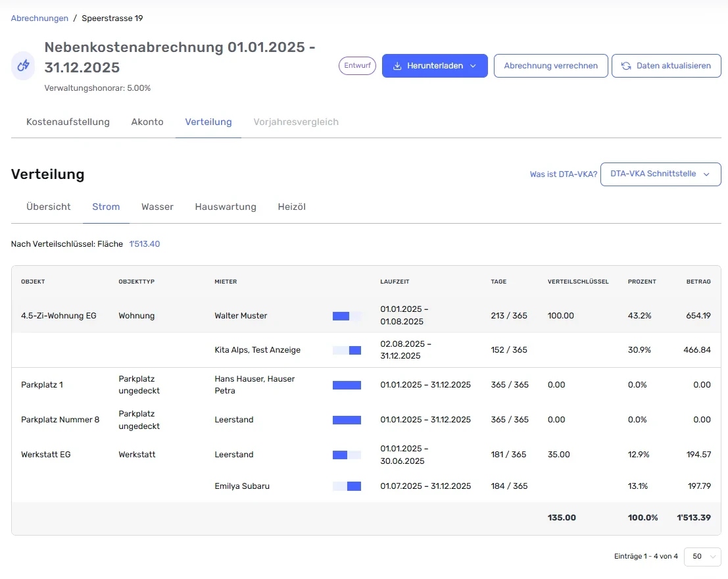
Task: Click the Kita Alps, Test Anzeige cell
Action: pos(257,350)
